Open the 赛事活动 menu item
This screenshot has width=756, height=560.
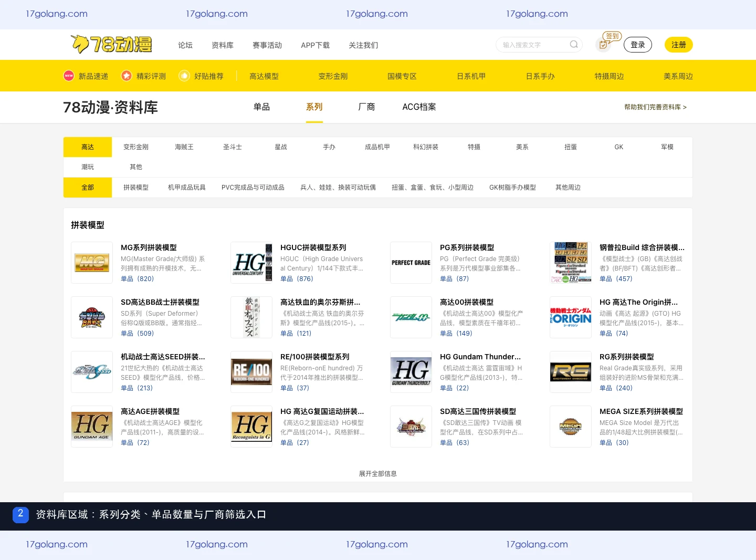coord(267,45)
